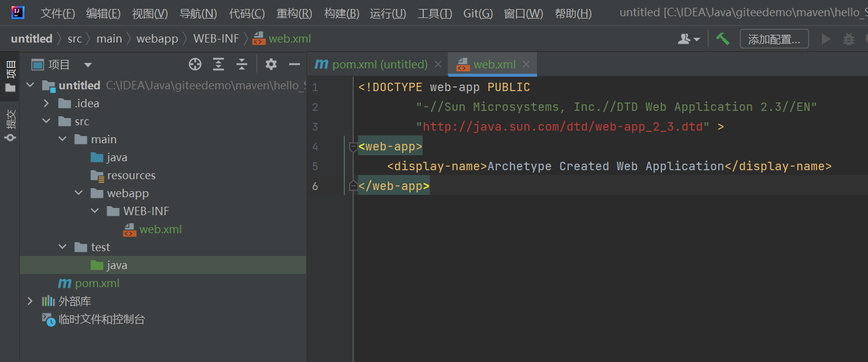
Task: Click the display-name line in editor
Action: click(x=609, y=167)
